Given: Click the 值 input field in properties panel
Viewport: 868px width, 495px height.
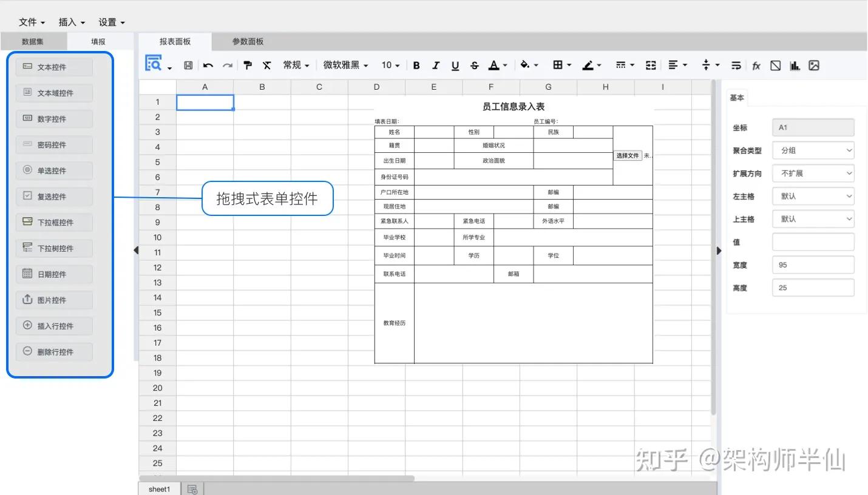Looking at the screenshot, I should (813, 241).
